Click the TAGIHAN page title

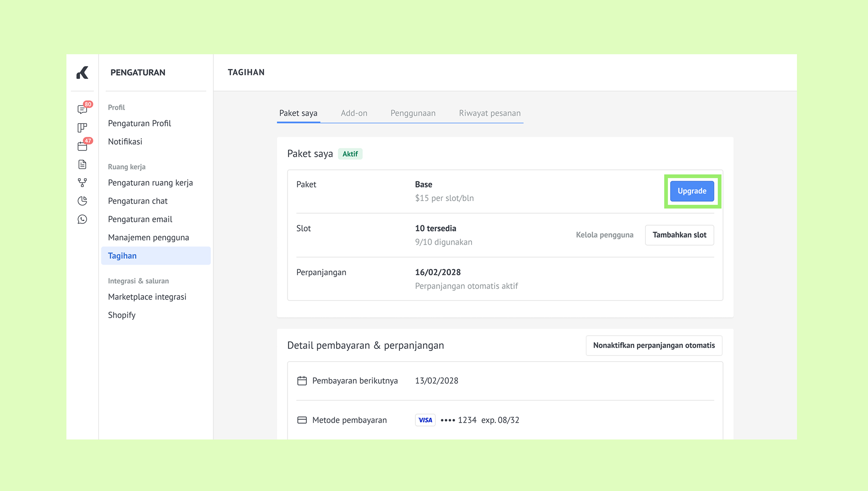tap(246, 72)
